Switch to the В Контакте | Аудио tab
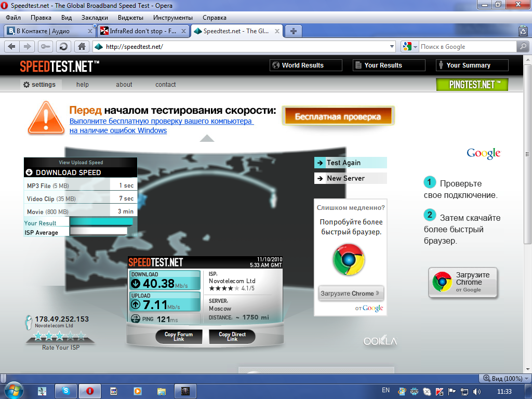The width and height of the screenshot is (532, 399). (x=49, y=31)
